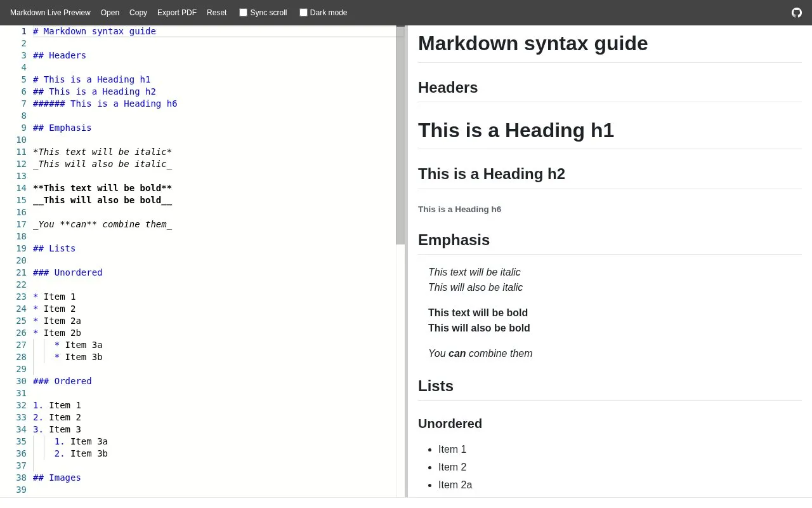
Task: Click the '## Headers' line in editor
Action: coord(60,55)
